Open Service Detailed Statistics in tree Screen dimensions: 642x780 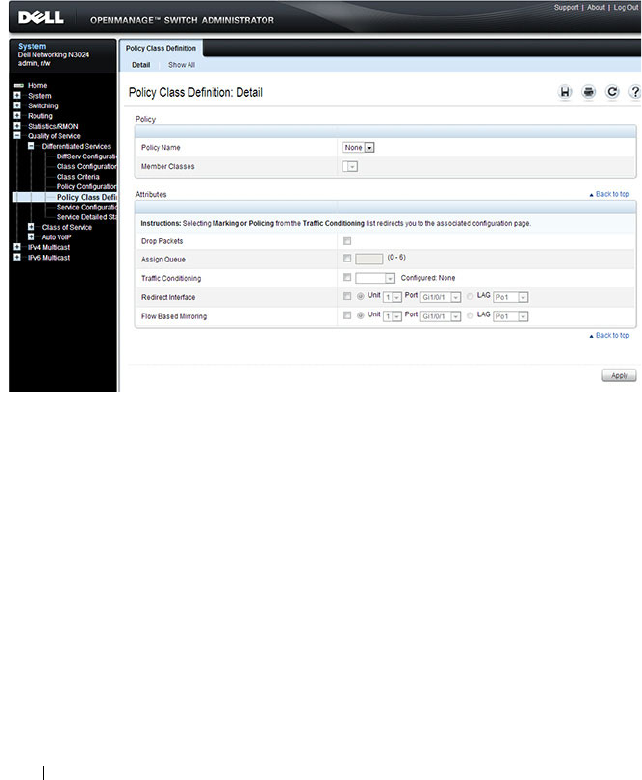(x=87, y=217)
